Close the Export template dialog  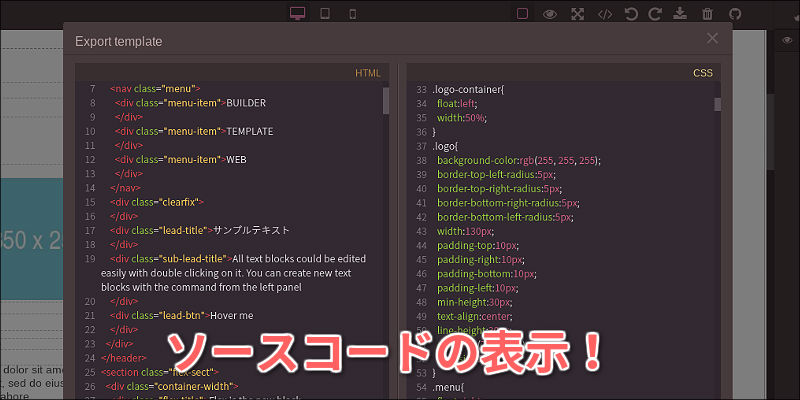click(x=712, y=38)
